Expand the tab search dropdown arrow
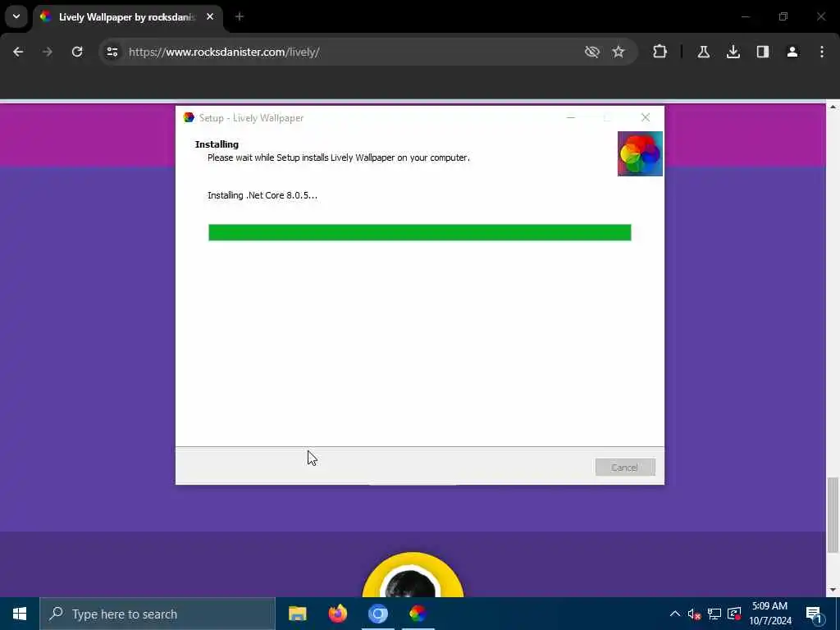840x630 pixels. 16,16
